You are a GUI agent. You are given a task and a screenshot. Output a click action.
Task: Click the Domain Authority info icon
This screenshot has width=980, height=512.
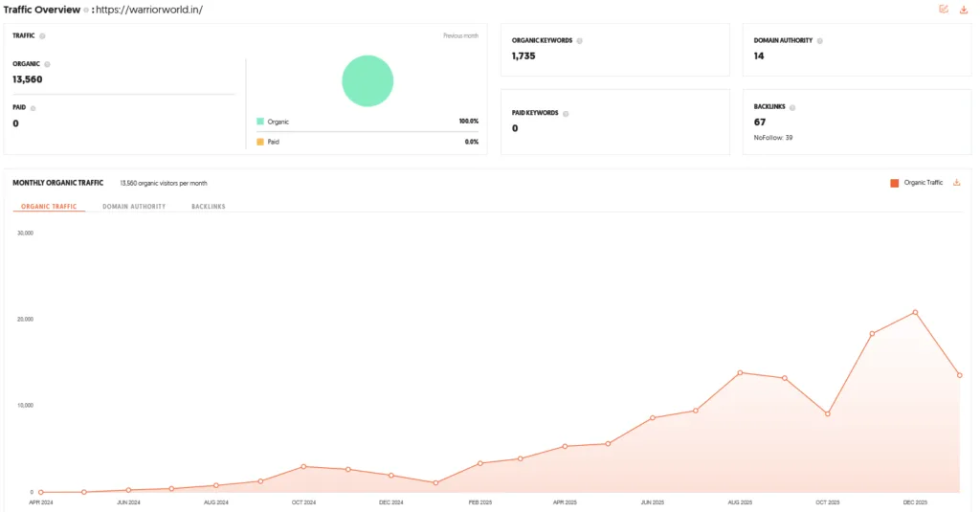(x=819, y=40)
